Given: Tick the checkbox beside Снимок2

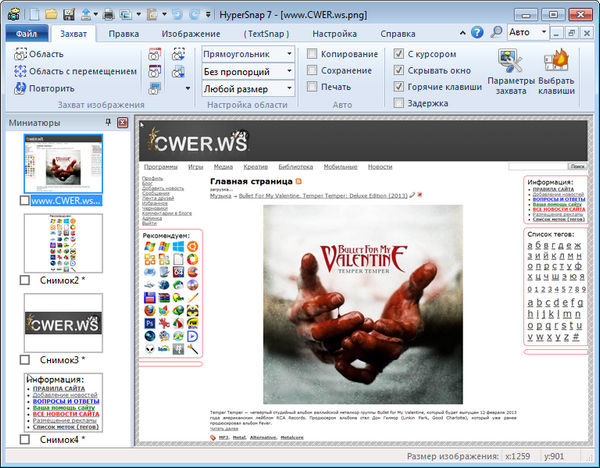Looking at the screenshot, I should pyautogui.click(x=26, y=280).
